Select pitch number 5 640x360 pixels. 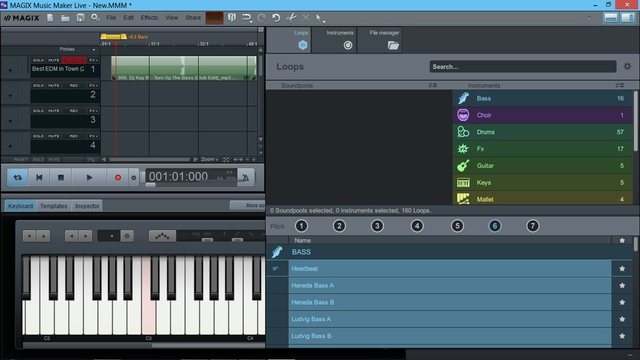point(457,226)
